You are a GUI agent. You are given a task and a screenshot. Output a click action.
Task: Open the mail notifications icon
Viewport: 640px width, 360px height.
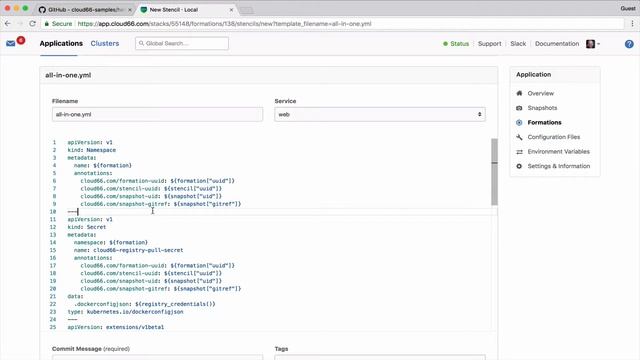point(11,43)
